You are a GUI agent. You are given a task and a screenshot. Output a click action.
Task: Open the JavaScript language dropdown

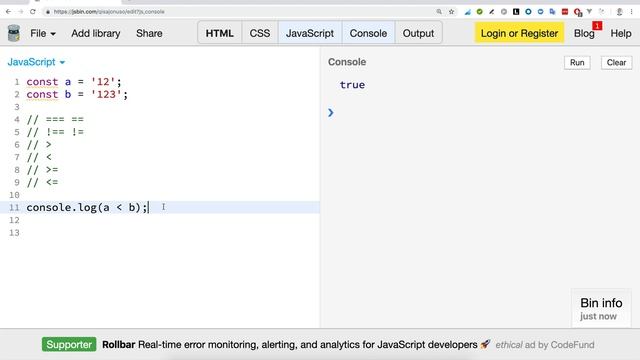(x=36, y=62)
